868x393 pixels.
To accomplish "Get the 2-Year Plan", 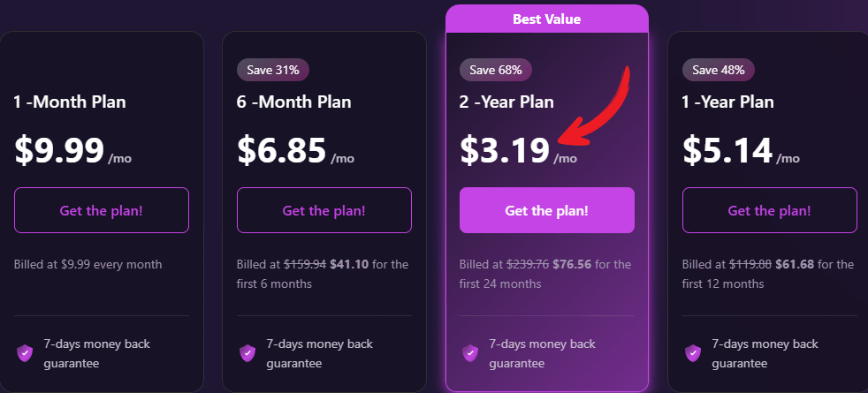I will 547,210.
